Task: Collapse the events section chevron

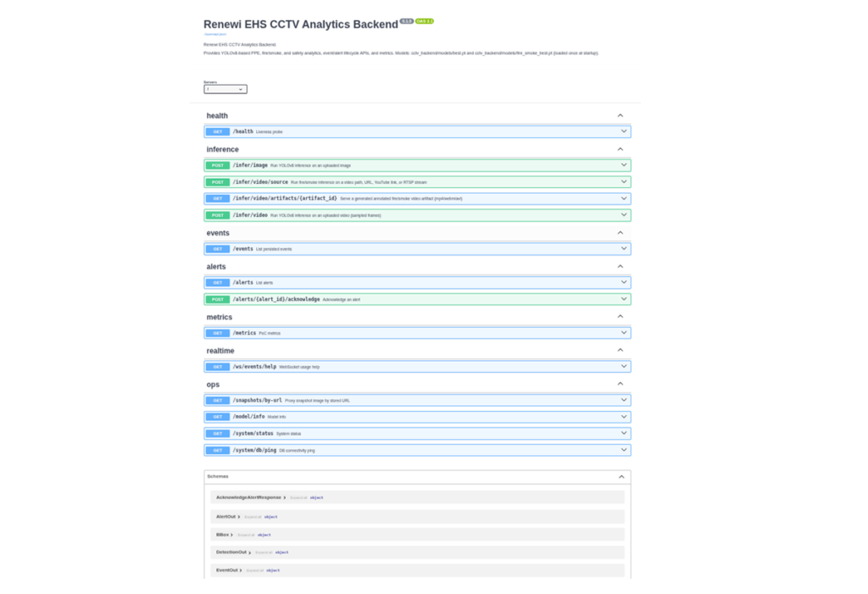Action: tap(620, 233)
